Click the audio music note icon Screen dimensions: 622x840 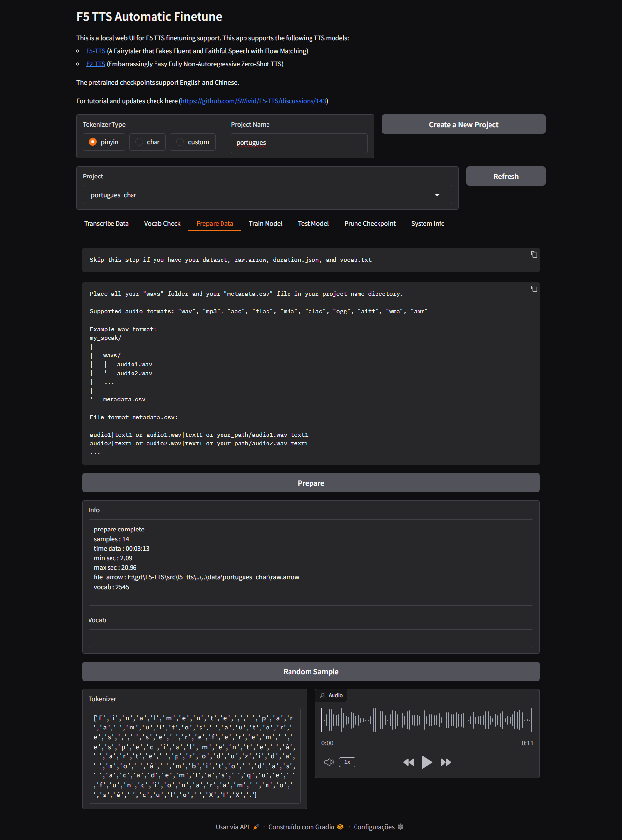(322, 695)
